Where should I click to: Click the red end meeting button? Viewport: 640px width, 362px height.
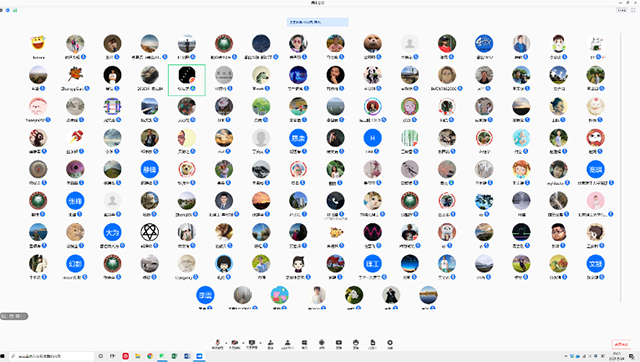[621, 344]
